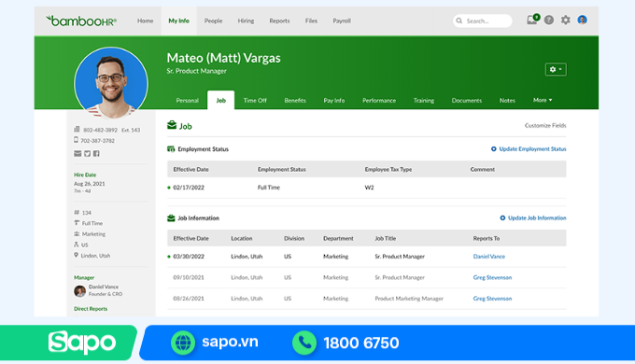Expand the More tab dropdown
Image resolution: width=635 pixels, height=364 pixels.
pyautogui.click(x=543, y=100)
